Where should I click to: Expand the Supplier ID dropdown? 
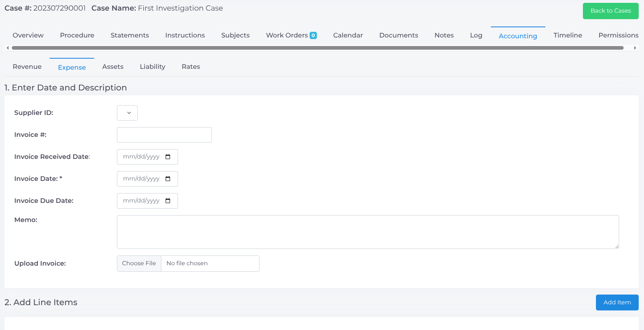click(x=127, y=113)
